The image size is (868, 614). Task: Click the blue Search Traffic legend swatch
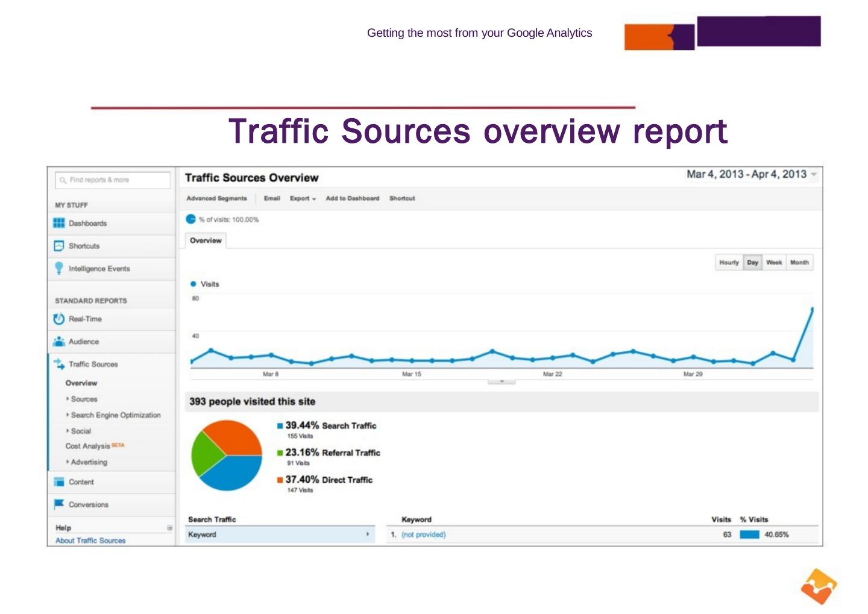click(x=280, y=426)
